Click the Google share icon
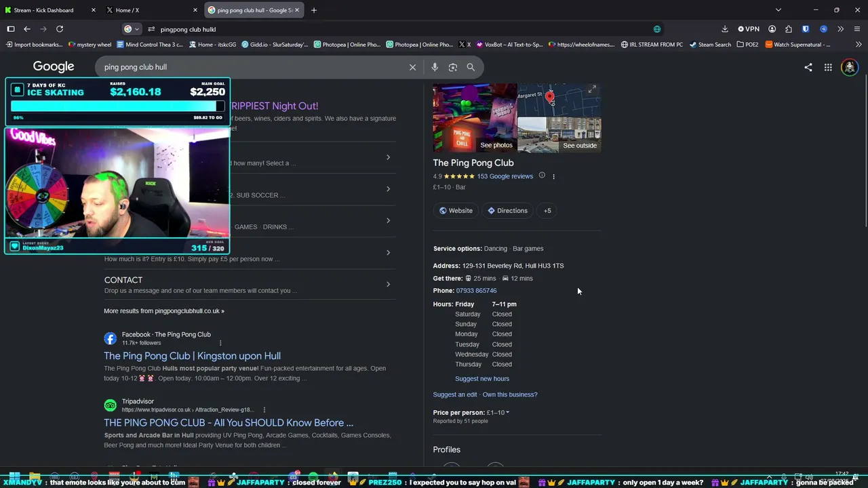868x488 pixels. click(x=808, y=67)
